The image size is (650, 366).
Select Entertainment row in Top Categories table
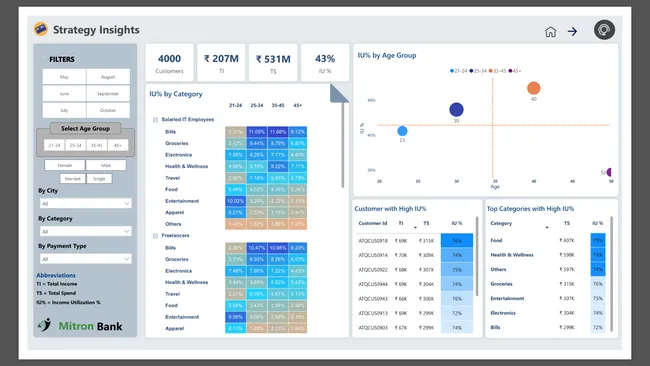pos(547,298)
